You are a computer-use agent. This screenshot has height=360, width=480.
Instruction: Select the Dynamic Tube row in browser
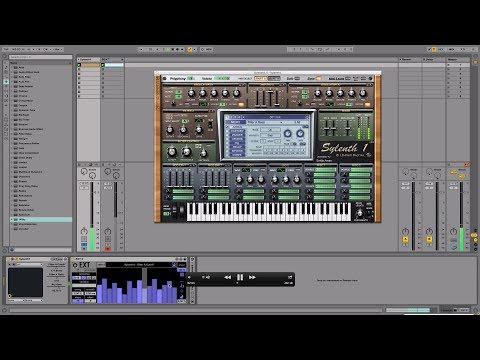(41, 110)
